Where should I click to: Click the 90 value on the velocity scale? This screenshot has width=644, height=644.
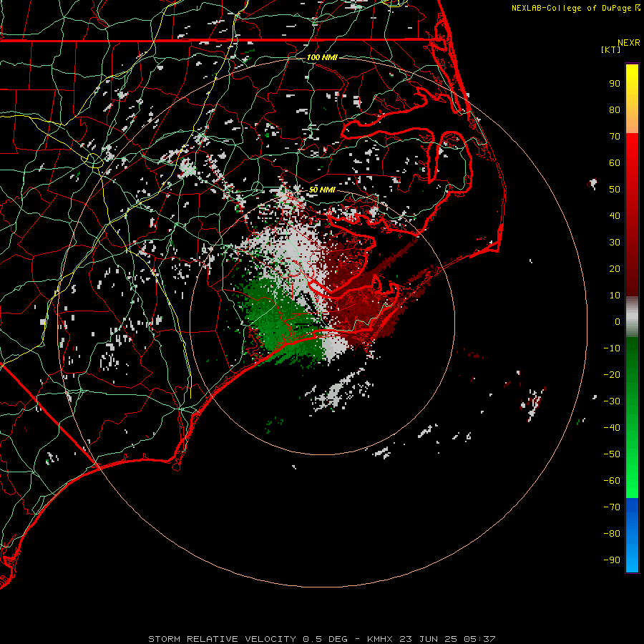point(615,84)
